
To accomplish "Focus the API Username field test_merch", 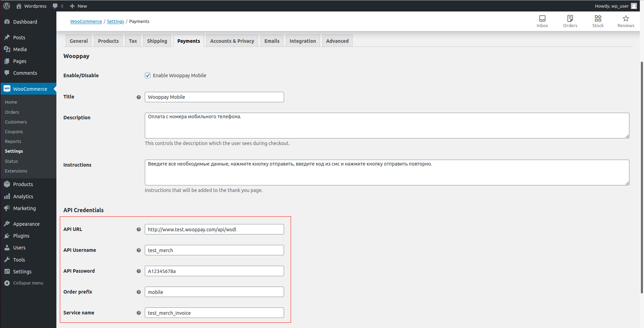I will pos(214,250).
